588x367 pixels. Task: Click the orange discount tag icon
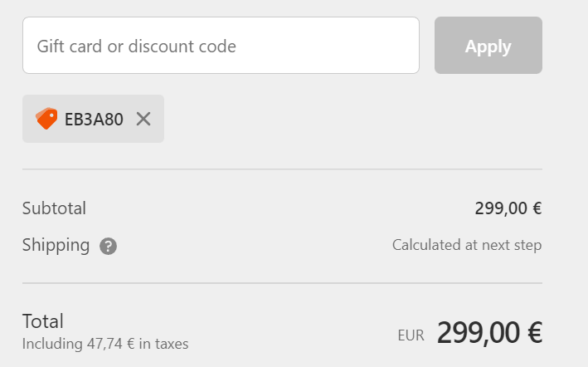point(46,119)
